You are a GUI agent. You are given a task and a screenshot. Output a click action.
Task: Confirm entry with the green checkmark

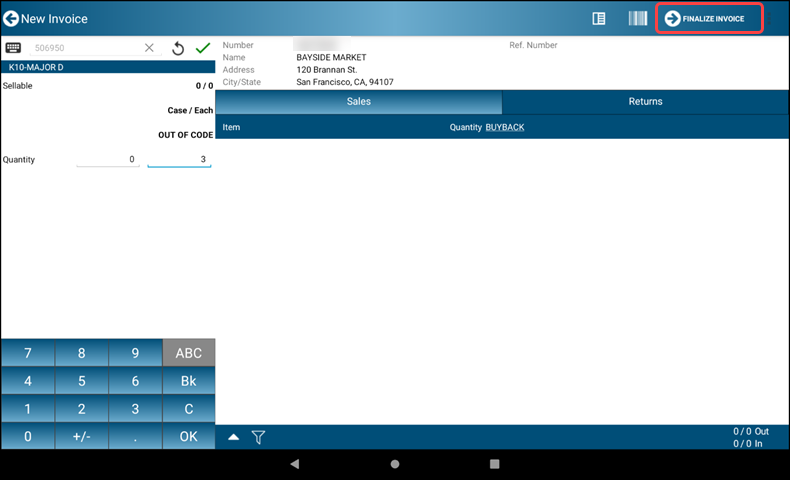(203, 48)
